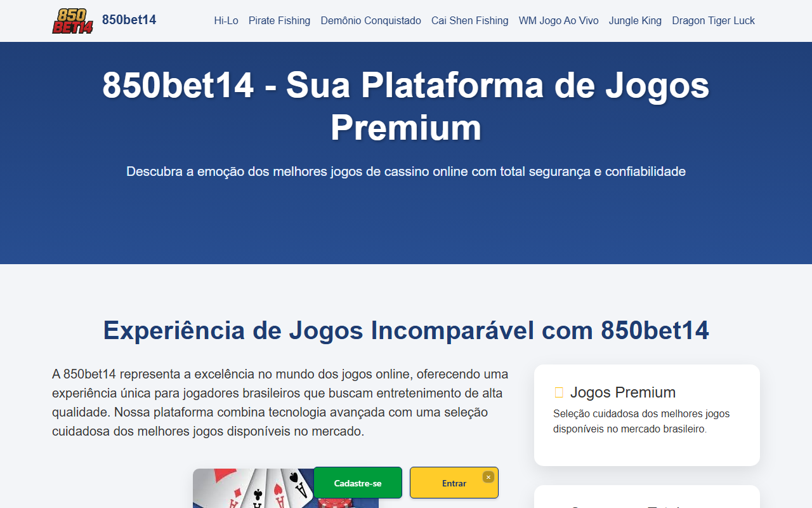Click the yellow Entrar button
812x508 pixels.
(x=454, y=483)
